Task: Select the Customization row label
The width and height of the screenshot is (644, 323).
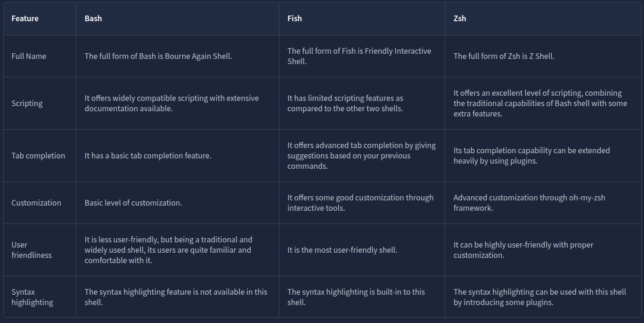Action: (x=36, y=203)
